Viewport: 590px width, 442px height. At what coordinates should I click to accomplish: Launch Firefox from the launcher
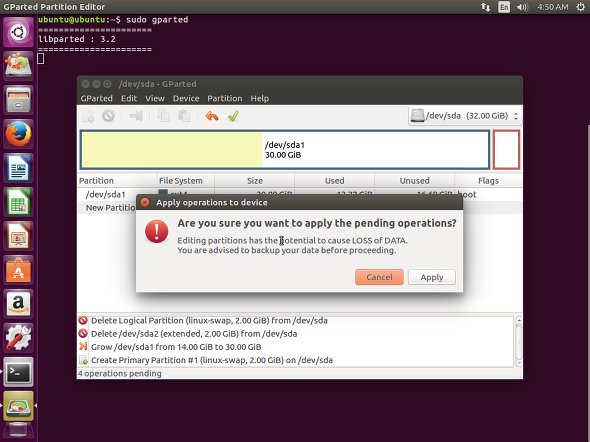click(18, 134)
